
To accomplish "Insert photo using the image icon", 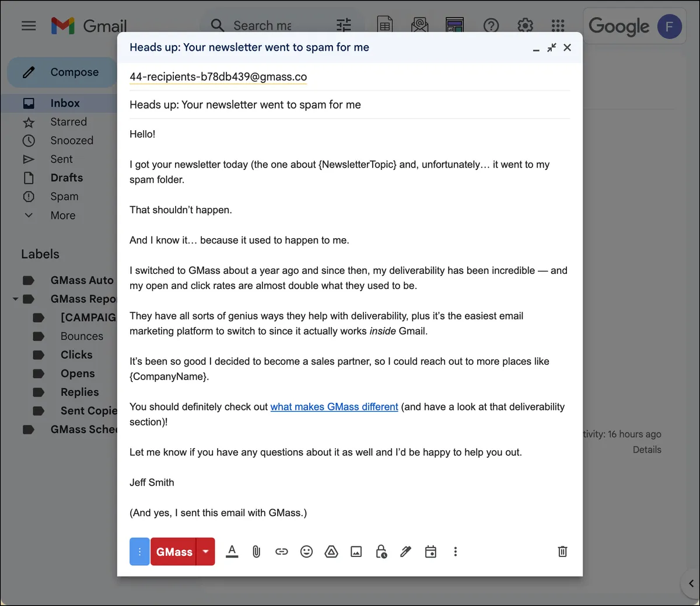I will click(356, 552).
